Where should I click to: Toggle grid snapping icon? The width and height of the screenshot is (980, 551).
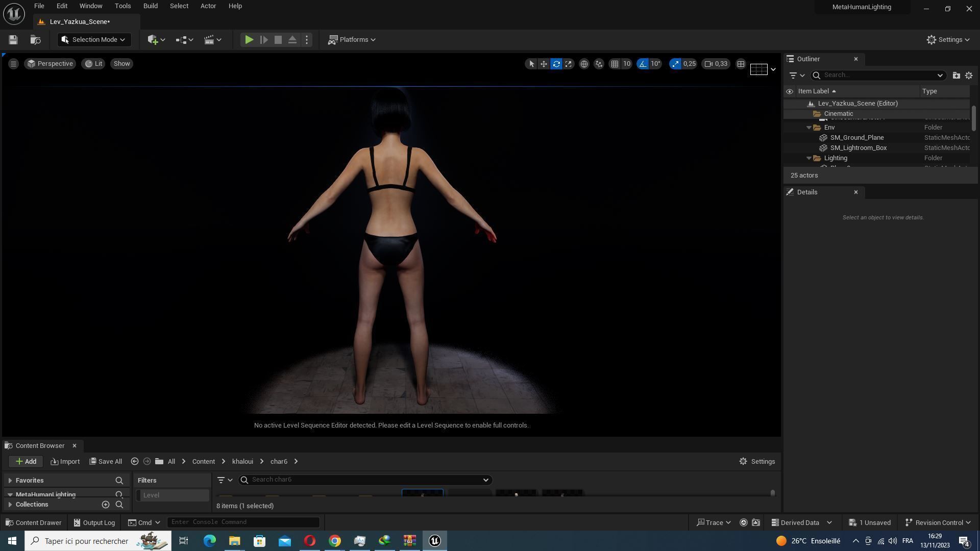click(x=615, y=64)
